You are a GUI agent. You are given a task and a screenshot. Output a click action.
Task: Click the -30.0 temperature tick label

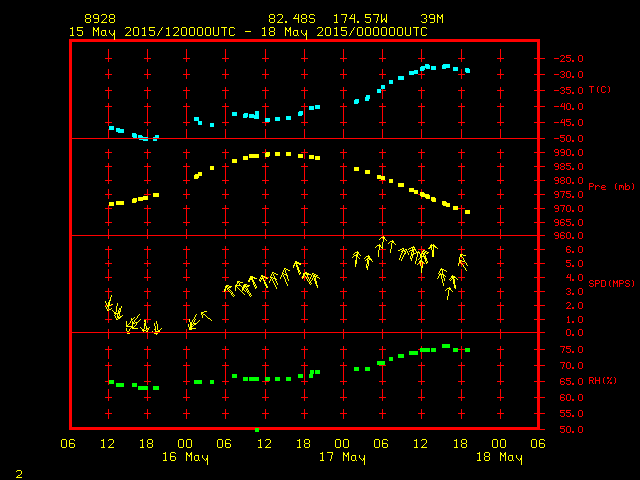(569, 75)
